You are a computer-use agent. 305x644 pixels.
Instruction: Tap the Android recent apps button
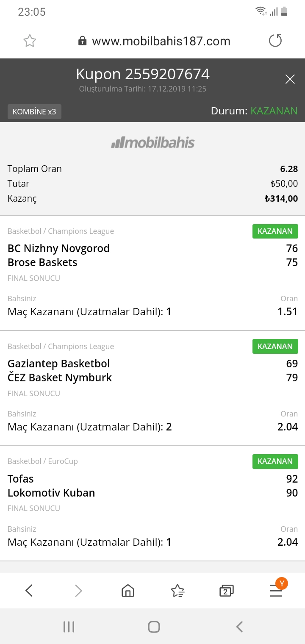point(69,627)
